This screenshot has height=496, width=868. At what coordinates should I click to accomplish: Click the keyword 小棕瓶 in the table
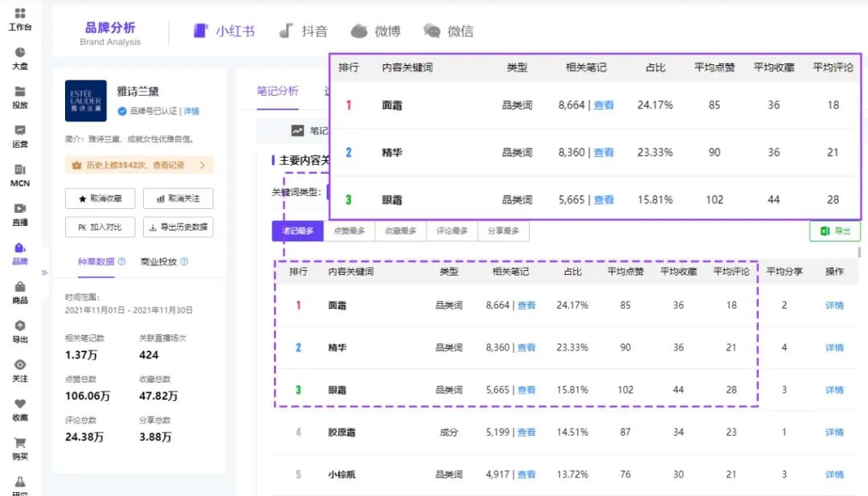(342, 474)
